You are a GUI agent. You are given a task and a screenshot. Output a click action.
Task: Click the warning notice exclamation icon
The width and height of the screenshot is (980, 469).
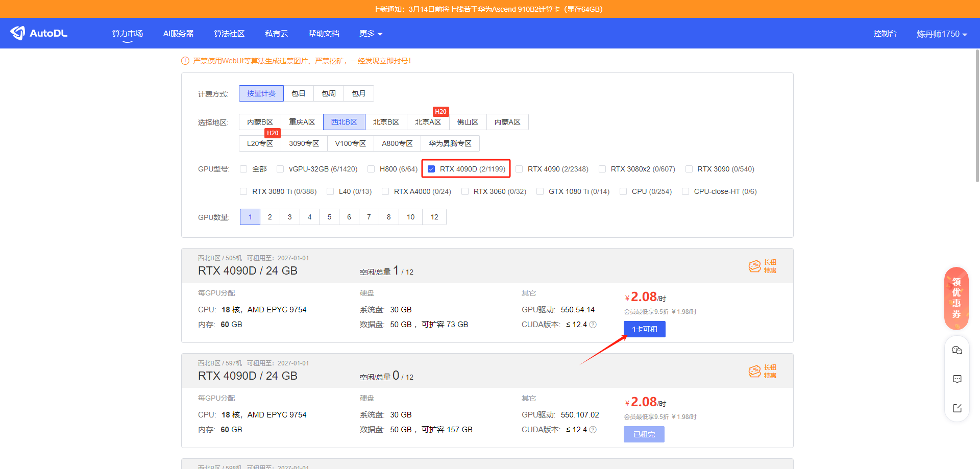pyautogui.click(x=185, y=61)
